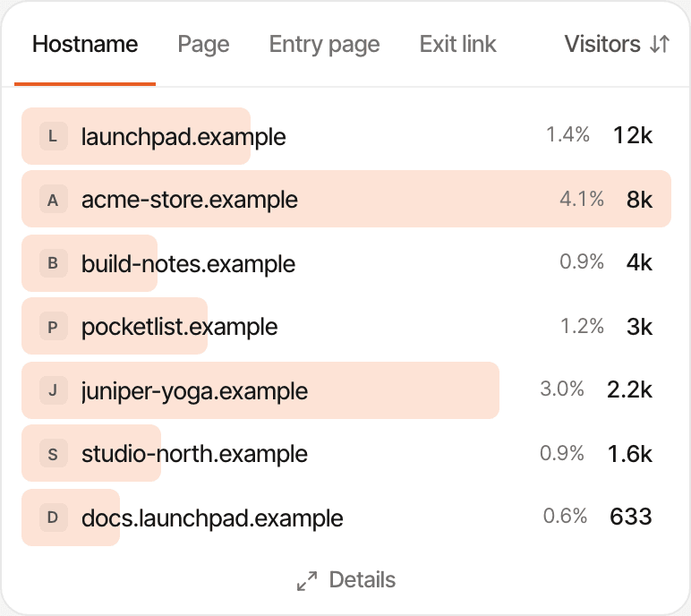The width and height of the screenshot is (691, 616).
Task: Switch to the Hostname tab
Action: pos(85,44)
